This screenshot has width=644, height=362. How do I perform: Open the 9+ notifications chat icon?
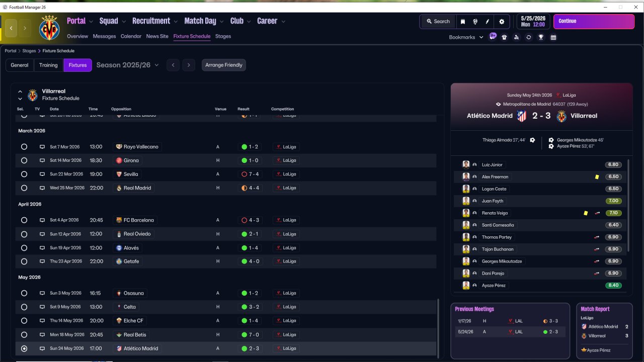click(x=493, y=37)
